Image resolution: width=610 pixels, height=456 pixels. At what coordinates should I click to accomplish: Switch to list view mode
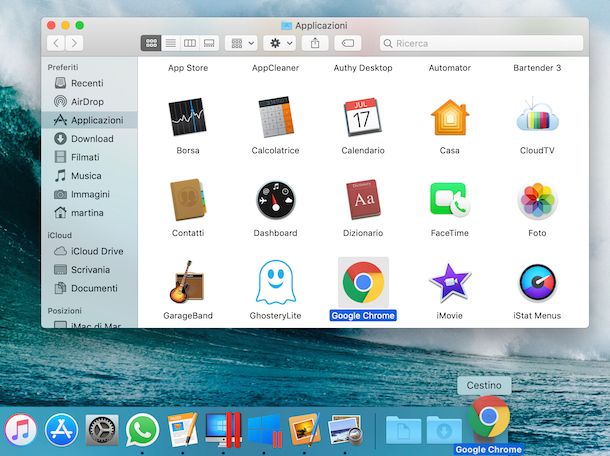[171, 43]
